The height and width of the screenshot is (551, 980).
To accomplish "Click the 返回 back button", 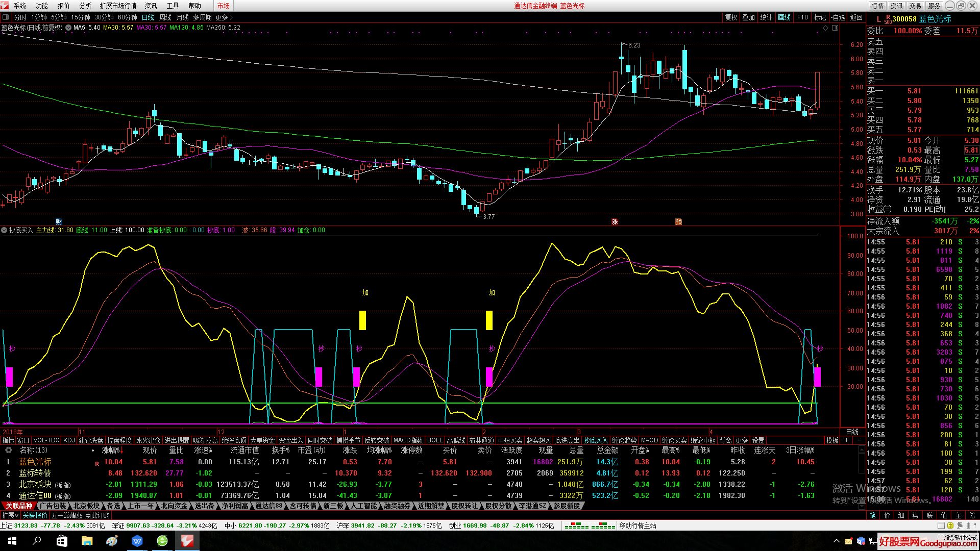I will [856, 17].
